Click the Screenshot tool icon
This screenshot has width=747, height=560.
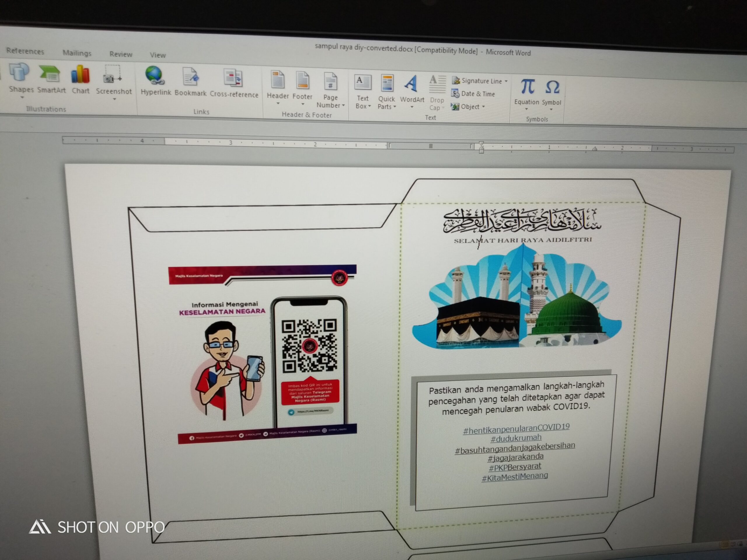[x=112, y=75]
